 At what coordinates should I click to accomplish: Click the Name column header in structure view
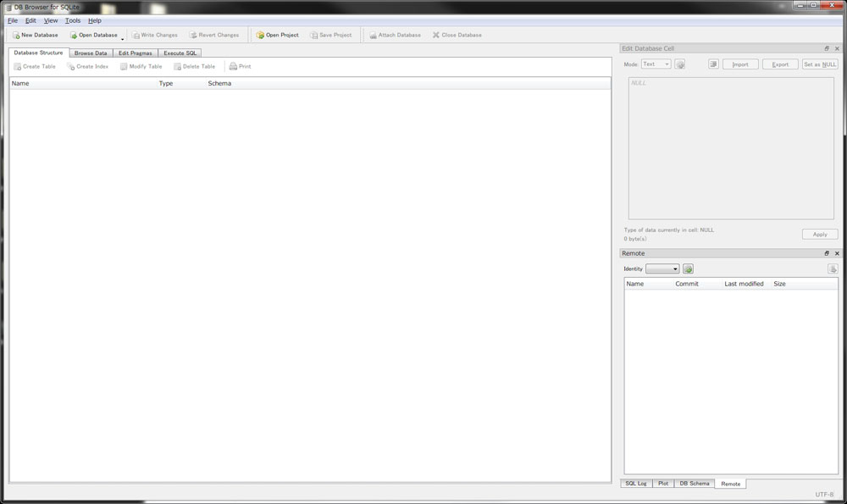pyautogui.click(x=83, y=83)
